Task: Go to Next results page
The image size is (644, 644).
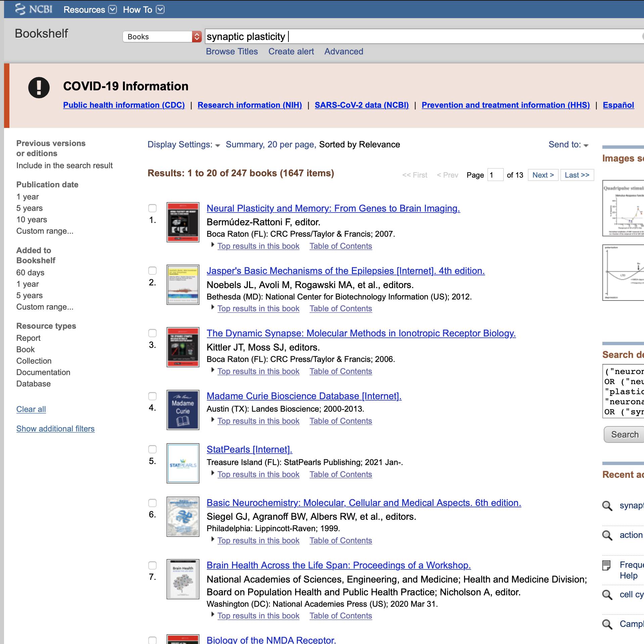Action: (x=543, y=175)
